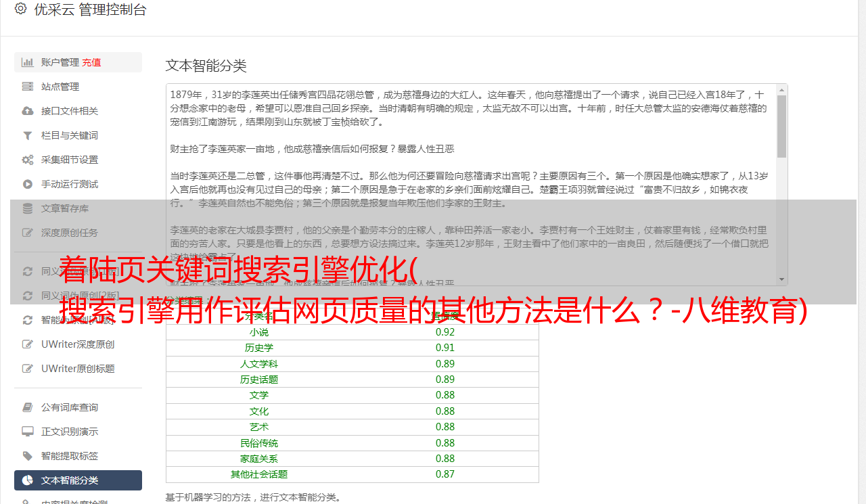
Task: Click the 0.88 value beside 民俗传统
Action: coord(445,443)
